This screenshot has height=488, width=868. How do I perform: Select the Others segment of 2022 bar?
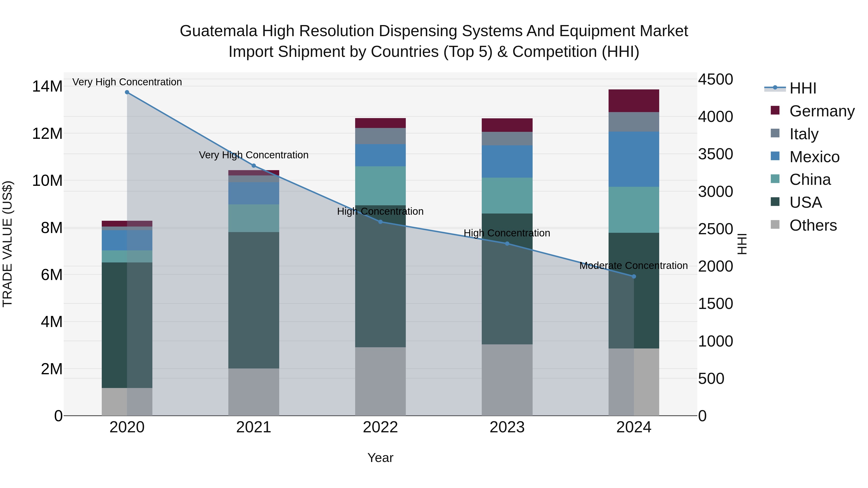380,381
